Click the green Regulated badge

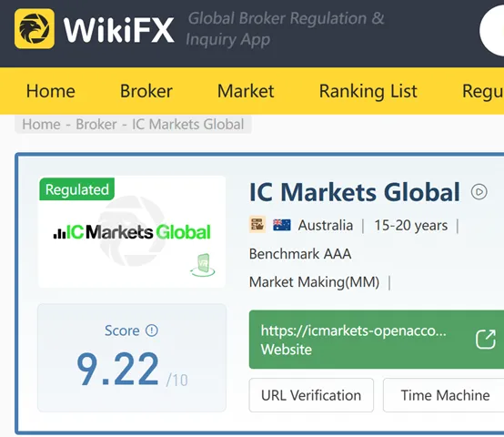(76, 189)
